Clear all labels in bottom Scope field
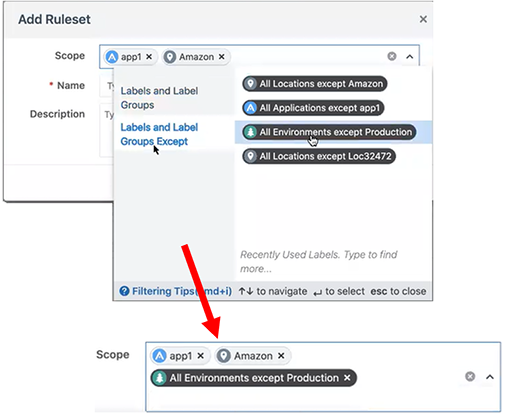Image resolution: width=506 pixels, height=414 pixels. (470, 377)
